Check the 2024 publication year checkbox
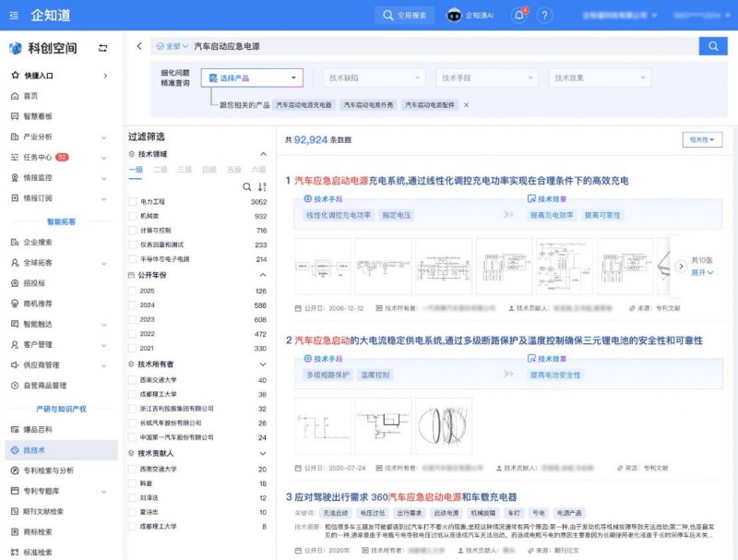This screenshot has width=738, height=560. [131, 304]
